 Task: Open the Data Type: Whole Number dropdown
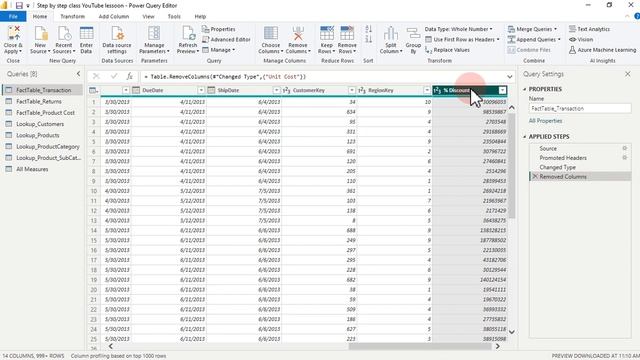click(x=458, y=29)
